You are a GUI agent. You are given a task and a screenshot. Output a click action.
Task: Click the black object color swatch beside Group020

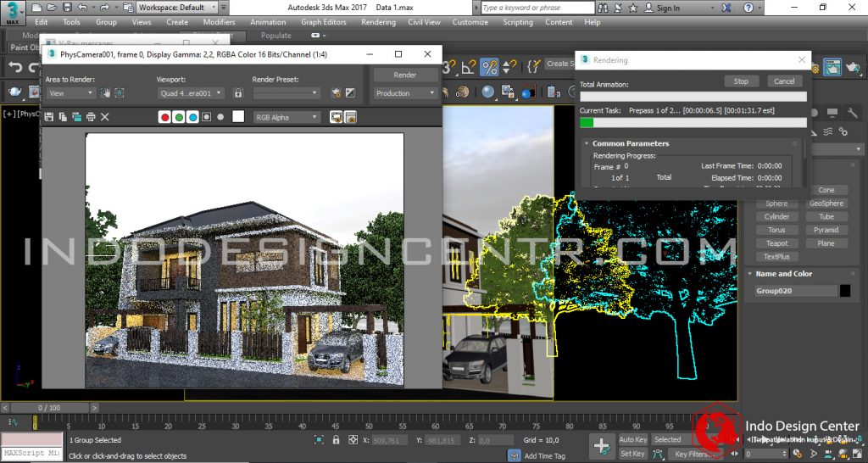(x=845, y=291)
